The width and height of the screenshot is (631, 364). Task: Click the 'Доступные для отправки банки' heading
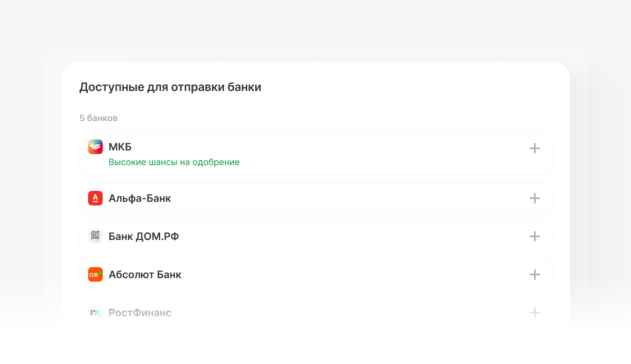170,87
